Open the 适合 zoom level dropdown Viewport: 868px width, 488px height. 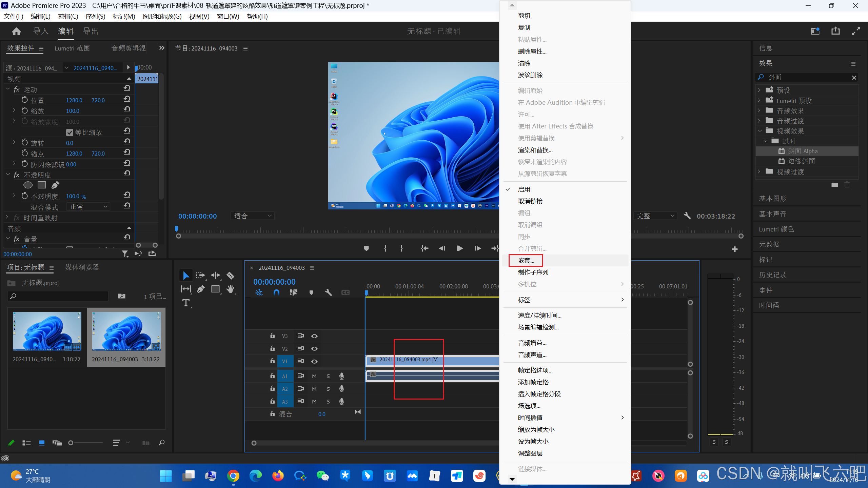click(x=252, y=216)
